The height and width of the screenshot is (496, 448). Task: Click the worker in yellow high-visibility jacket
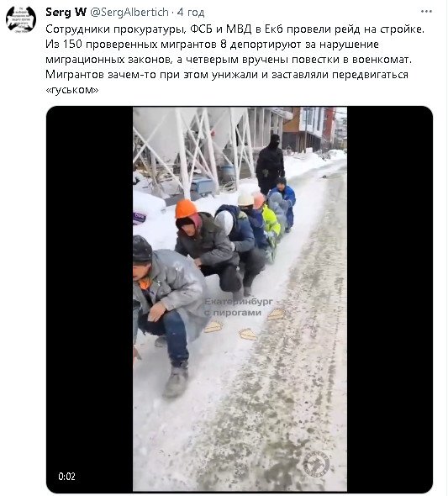click(271, 221)
